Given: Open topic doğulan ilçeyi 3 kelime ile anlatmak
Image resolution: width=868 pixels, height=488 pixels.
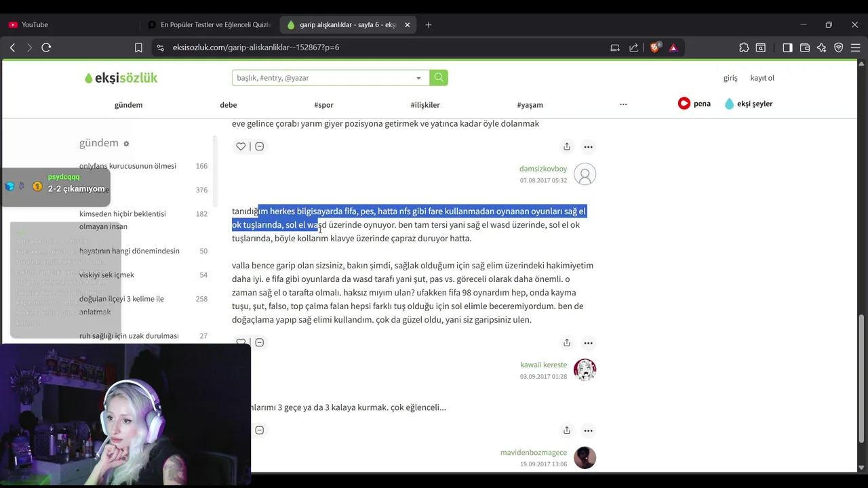Looking at the screenshot, I should 121,305.
